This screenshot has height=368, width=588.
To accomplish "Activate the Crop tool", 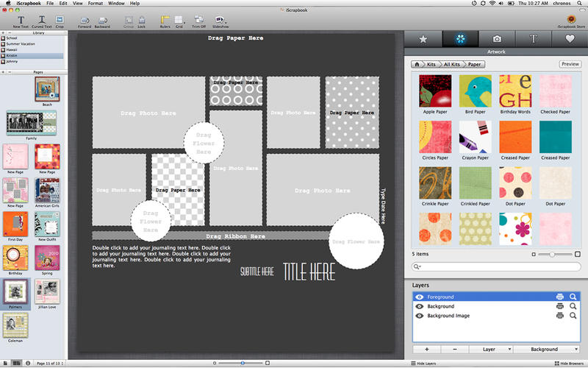I will click(59, 19).
